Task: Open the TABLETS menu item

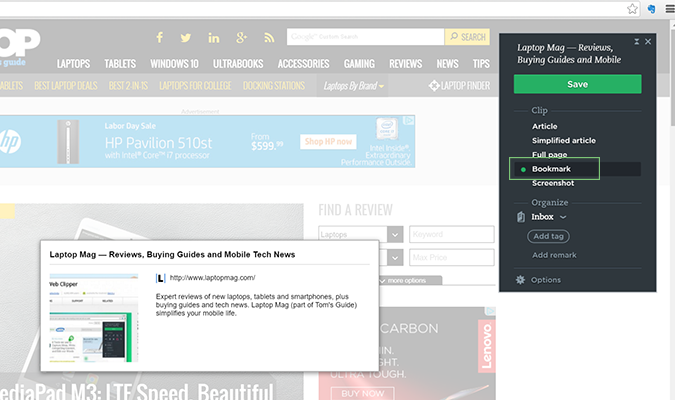Action: click(120, 64)
